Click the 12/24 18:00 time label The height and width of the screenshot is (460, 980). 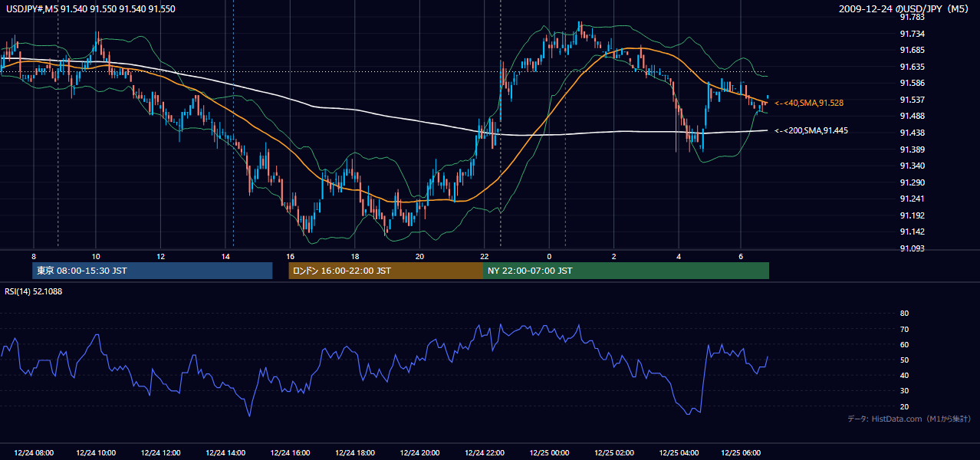coord(355,453)
